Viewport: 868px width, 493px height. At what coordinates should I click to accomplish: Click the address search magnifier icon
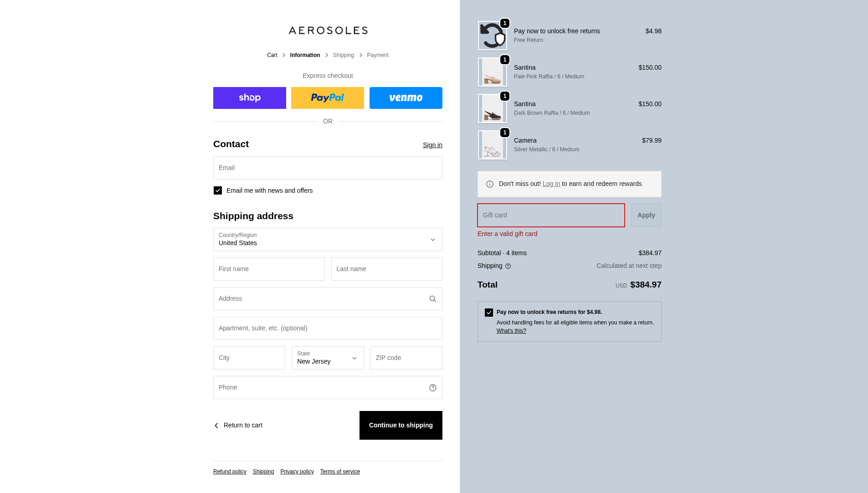point(432,299)
